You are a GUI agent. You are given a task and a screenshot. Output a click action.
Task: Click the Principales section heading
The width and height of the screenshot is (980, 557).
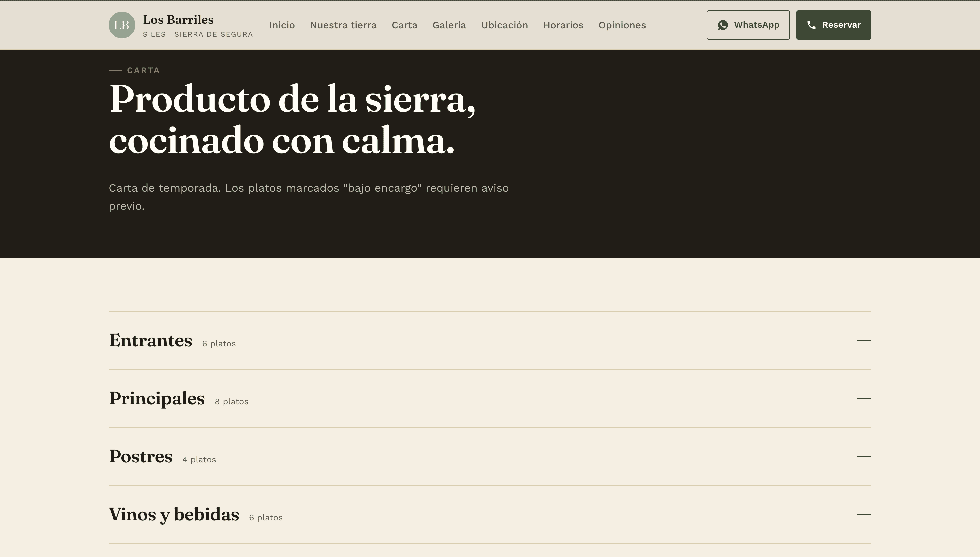(x=157, y=399)
